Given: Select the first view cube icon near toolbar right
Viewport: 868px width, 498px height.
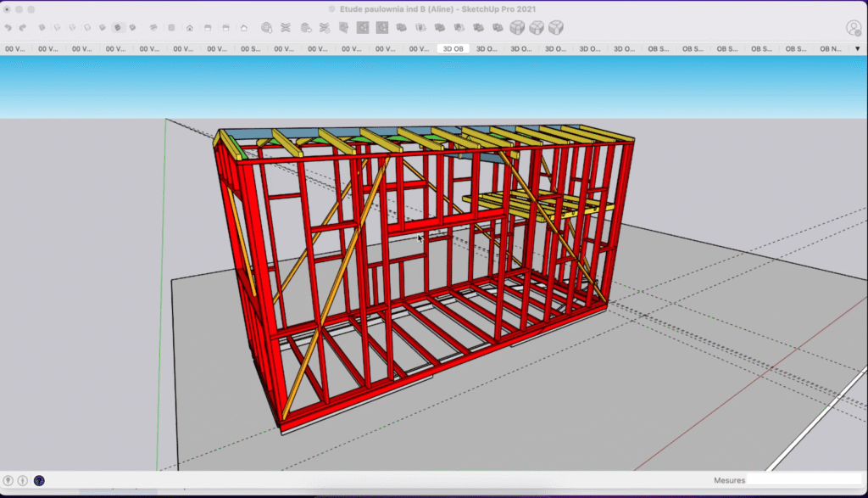Looking at the screenshot, I should click(517, 26).
